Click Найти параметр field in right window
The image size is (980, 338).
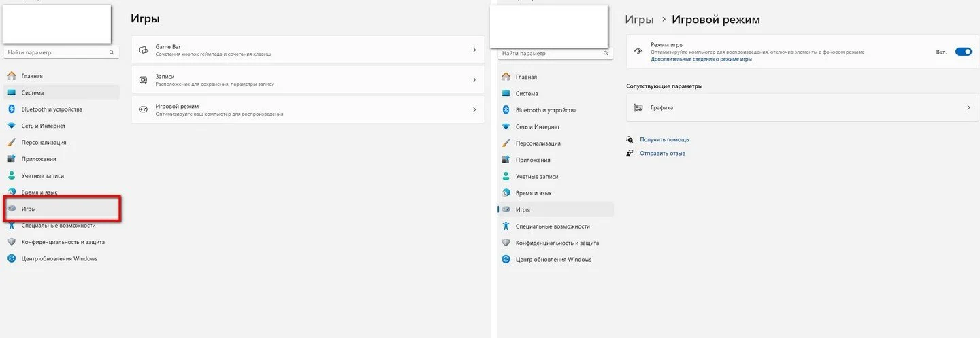pyautogui.click(x=555, y=53)
